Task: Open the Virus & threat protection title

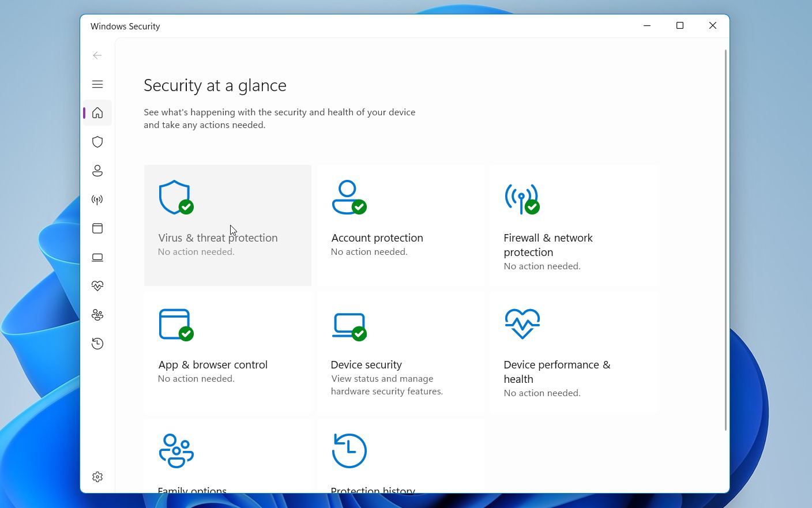Action: (218, 238)
